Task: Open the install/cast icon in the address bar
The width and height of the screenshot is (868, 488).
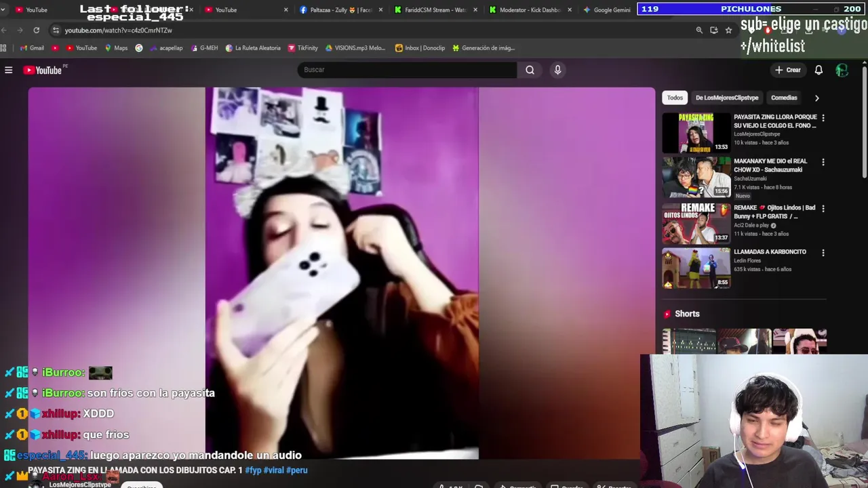Action: click(713, 30)
